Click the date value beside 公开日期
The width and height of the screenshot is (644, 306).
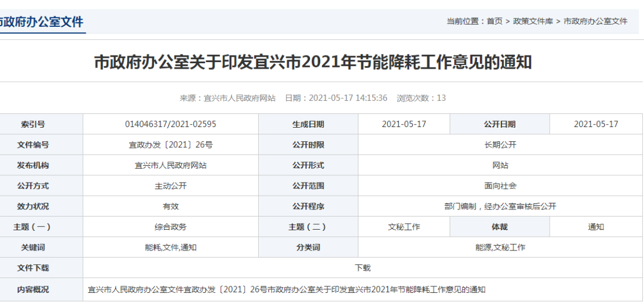(x=596, y=124)
